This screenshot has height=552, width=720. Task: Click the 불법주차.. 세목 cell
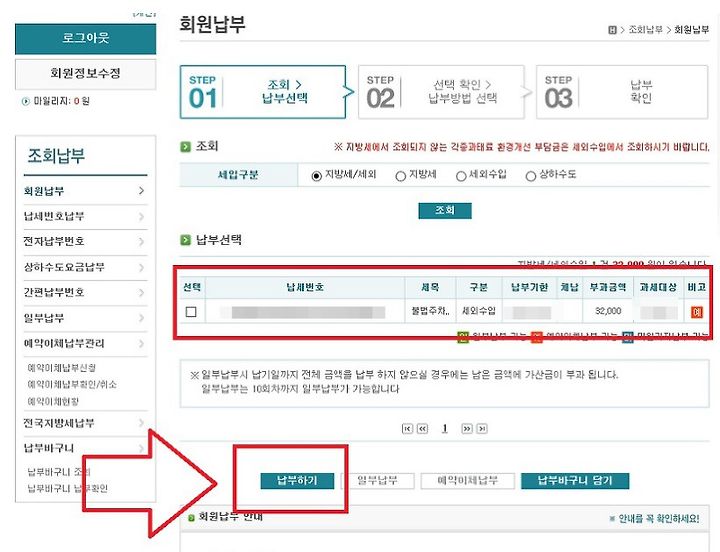pyautogui.click(x=430, y=311)
